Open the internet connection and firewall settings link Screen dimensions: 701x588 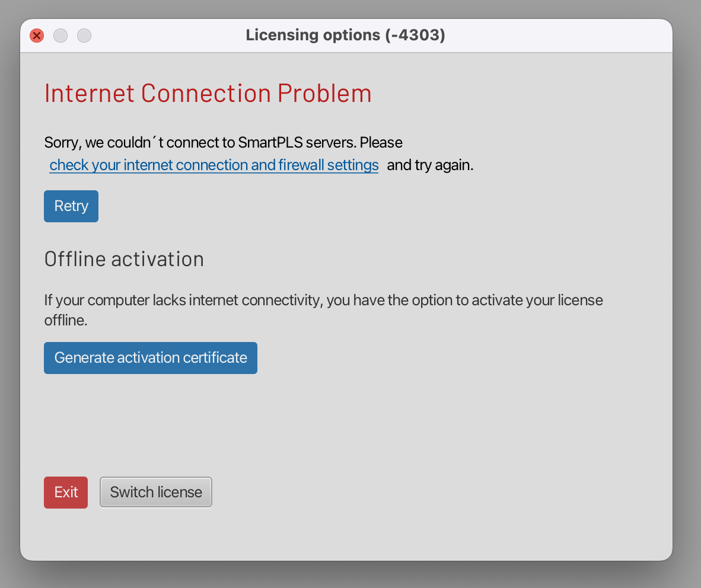tap(214, 165)
